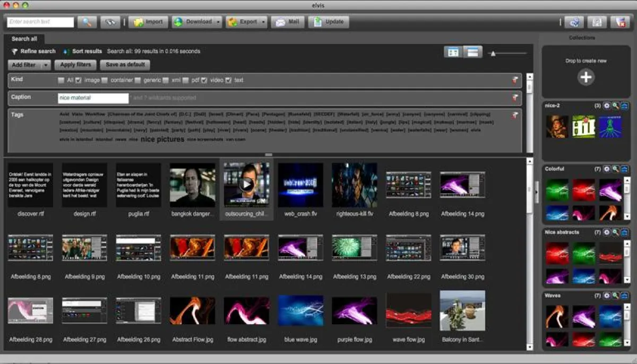The image size is (637, 364).
Task: Click the magnifier search button in toolbar
Action: click(x=87, y=22)
